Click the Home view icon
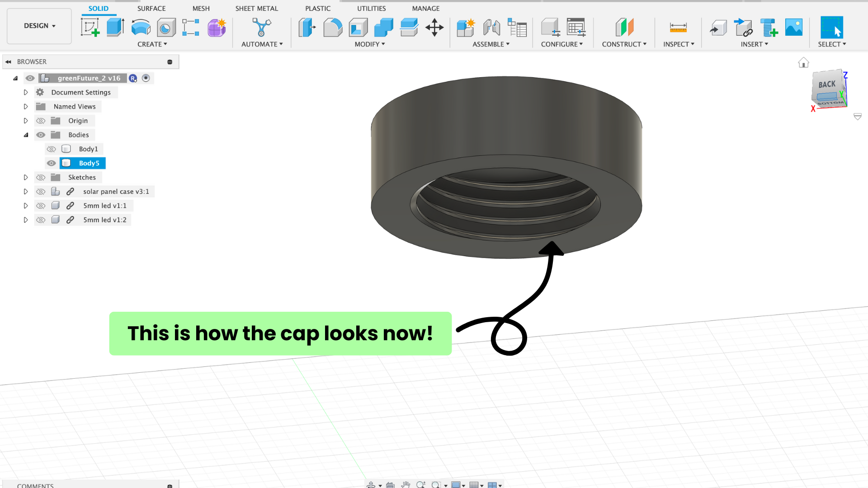 click(803, 62)
